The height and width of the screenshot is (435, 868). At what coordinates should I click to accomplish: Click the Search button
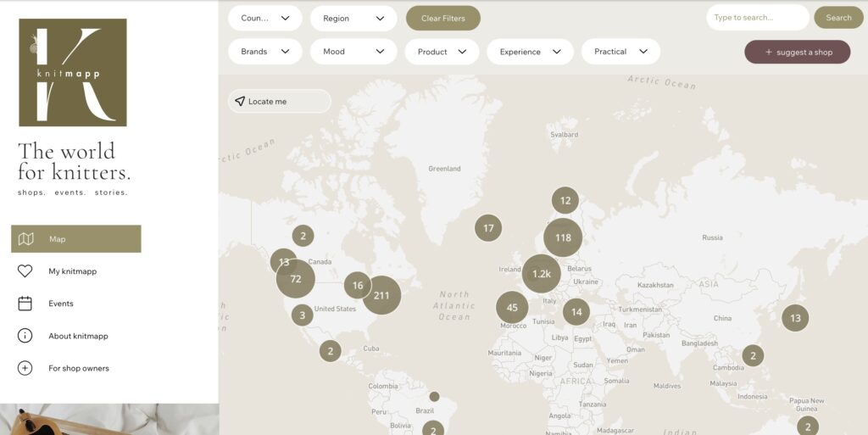point(838,18)
